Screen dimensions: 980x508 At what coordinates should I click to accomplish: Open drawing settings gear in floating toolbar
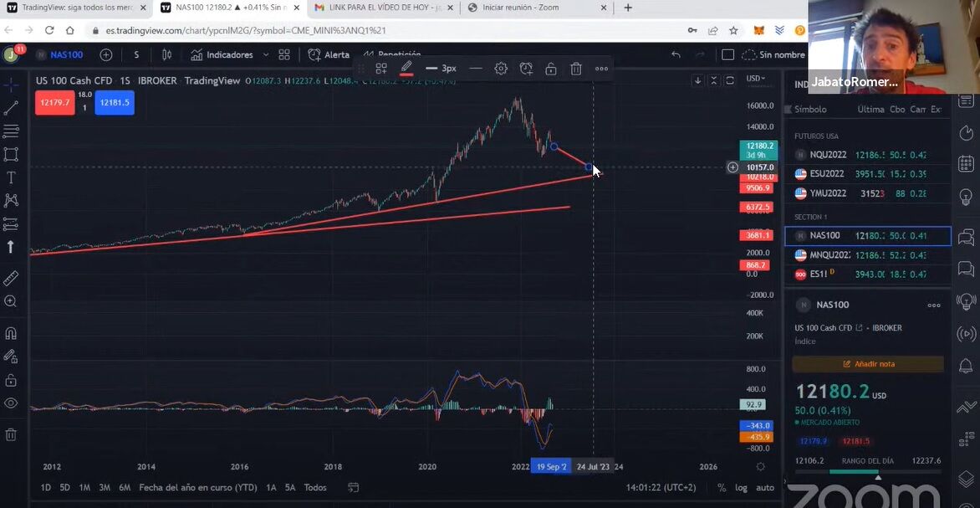(x=501, y=69)
